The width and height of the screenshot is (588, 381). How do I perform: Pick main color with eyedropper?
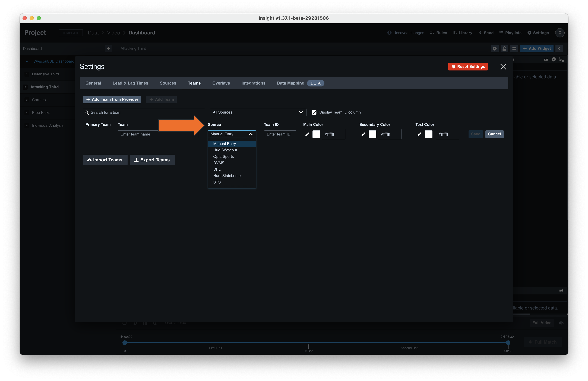coord(307,134)
